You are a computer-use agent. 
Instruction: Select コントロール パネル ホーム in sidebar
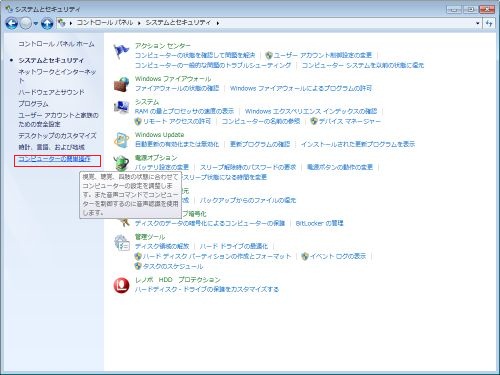tap(56, 44)
